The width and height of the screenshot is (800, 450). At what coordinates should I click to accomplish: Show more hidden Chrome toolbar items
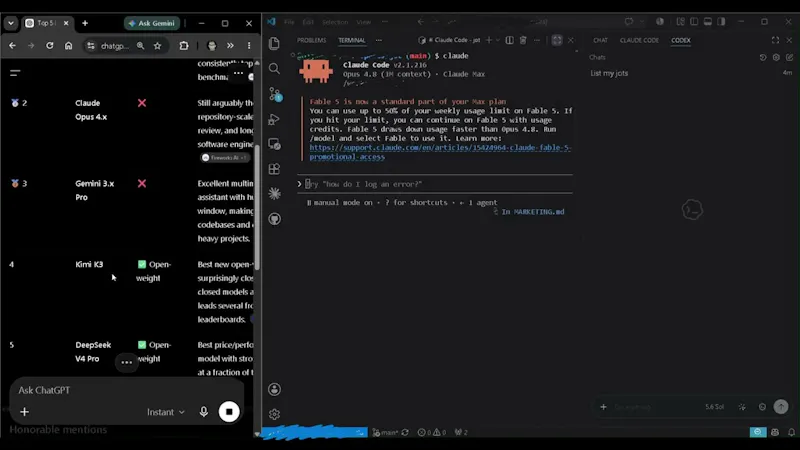click(x=230, y=45)
